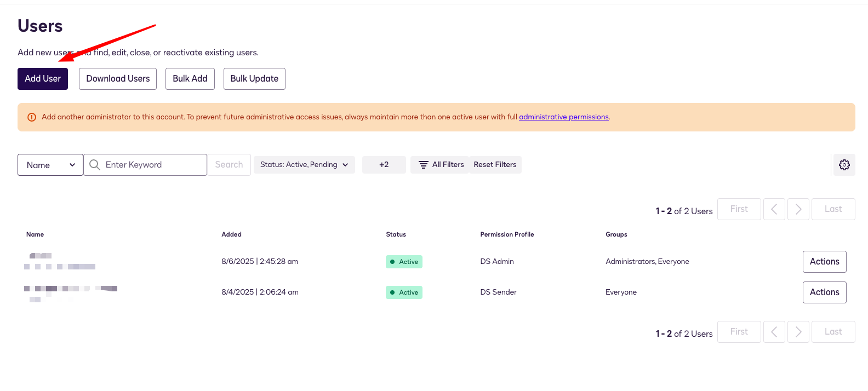This screenshot has height=391, width=868.
Task: Open Actions menu for DS Sender user
Action: [824, 292]
